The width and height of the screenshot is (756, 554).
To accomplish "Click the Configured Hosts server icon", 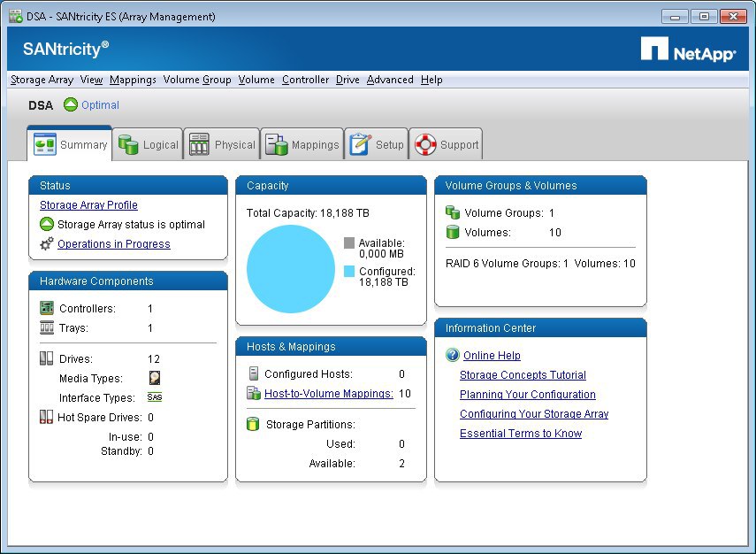I will (254, 373).
